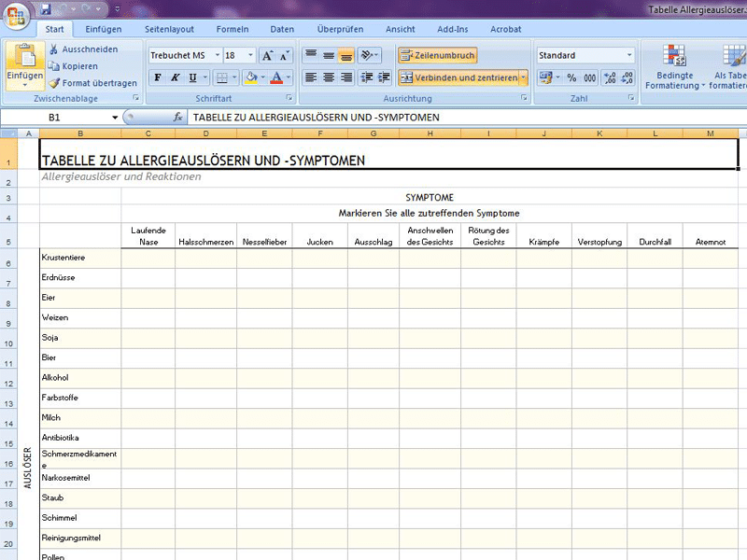
Task: Click the percent style icon
Action: coord(571,78)
